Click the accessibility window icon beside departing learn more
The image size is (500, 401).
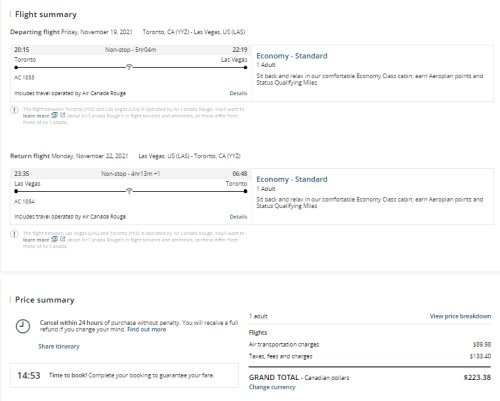[54, 115]
